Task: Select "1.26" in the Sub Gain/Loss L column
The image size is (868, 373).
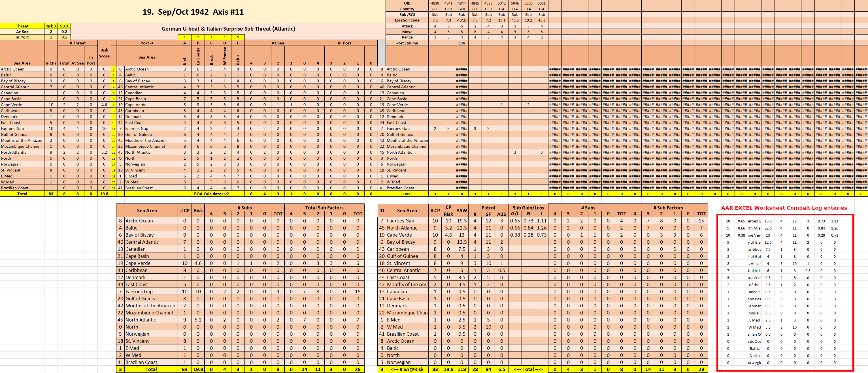Action: [x=541, y=228]
